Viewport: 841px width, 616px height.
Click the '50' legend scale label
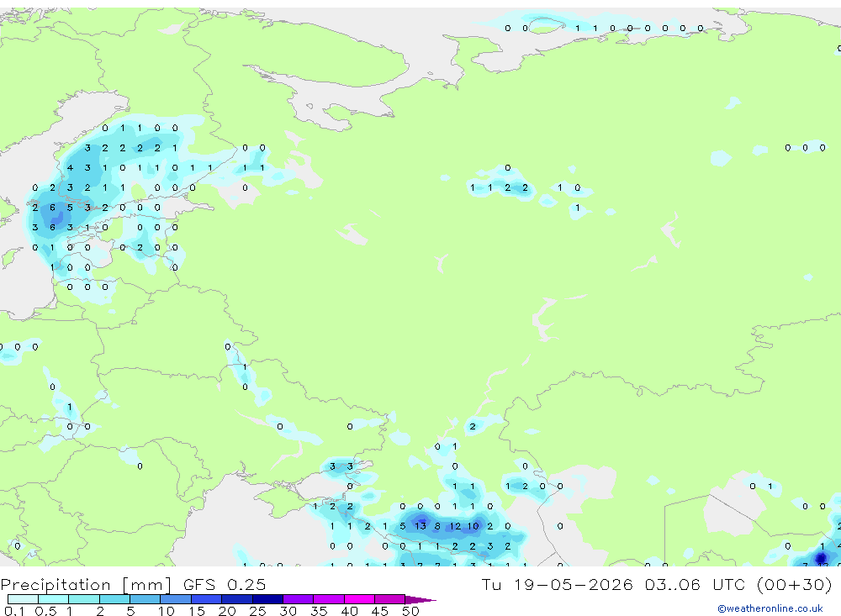click(411, 611)
